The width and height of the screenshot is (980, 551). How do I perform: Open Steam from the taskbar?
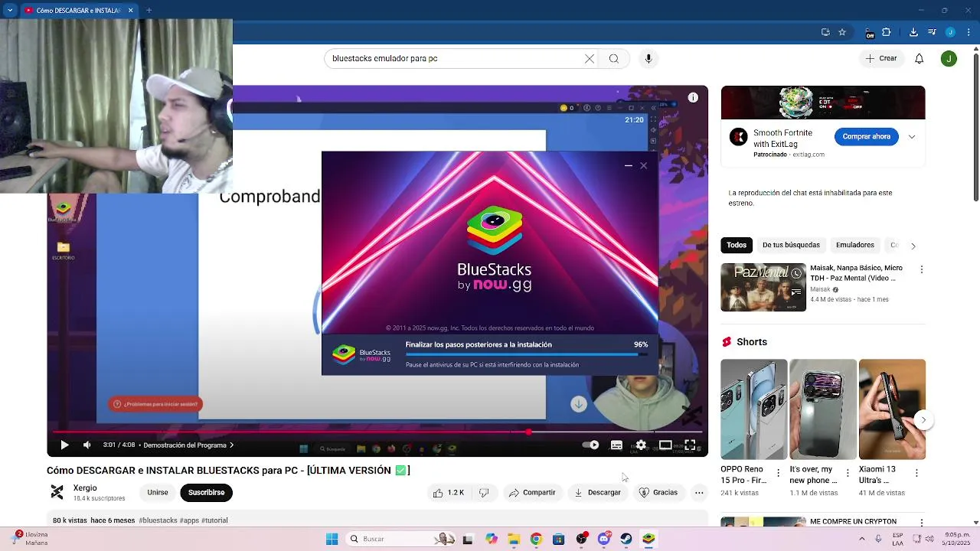(626, 539)
